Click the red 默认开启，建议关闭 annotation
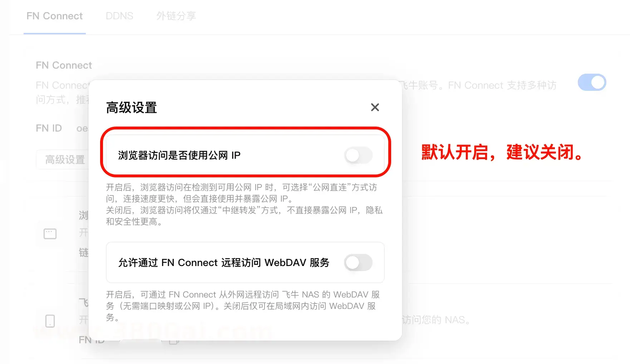630x364 pixels. [503, 152]
